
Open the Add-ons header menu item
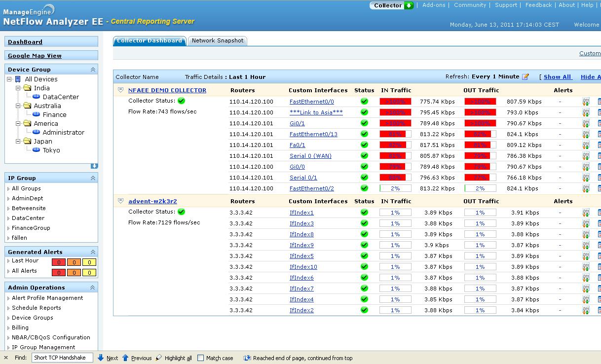tap(434, 5)
